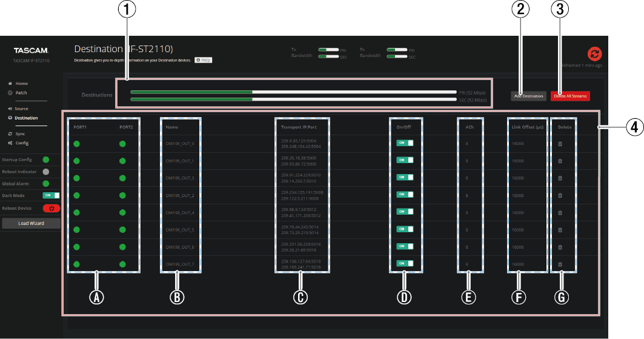Screen dimensions: 644x339
Task: Toggle the ON switch in the OM199_OUT_3 row
Action: pos(405,178)
